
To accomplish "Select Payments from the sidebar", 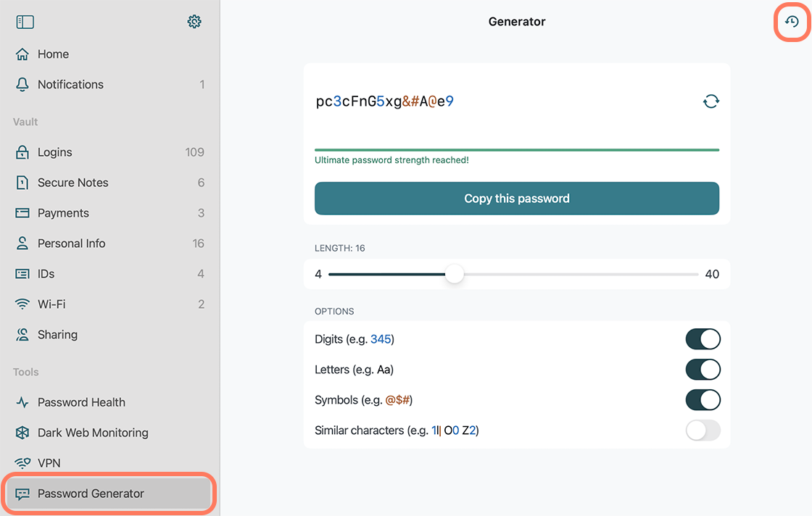I will pos(63,213).
